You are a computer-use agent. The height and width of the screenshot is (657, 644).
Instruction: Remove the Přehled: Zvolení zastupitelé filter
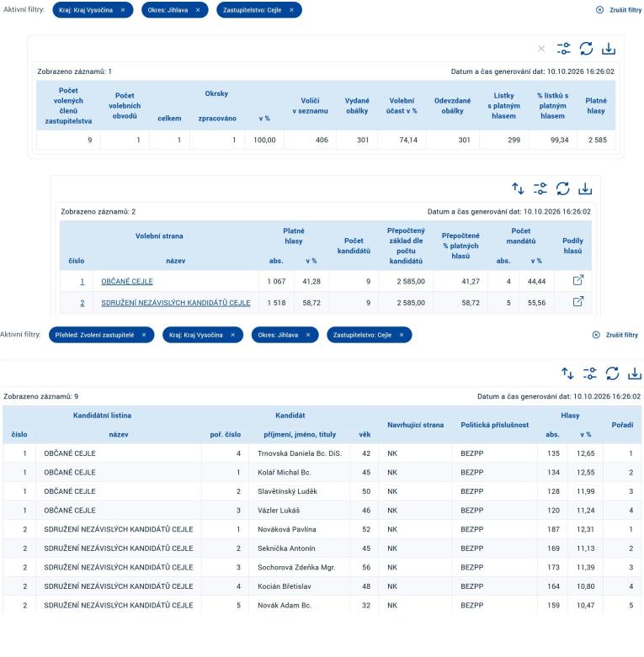click(144, 335)
